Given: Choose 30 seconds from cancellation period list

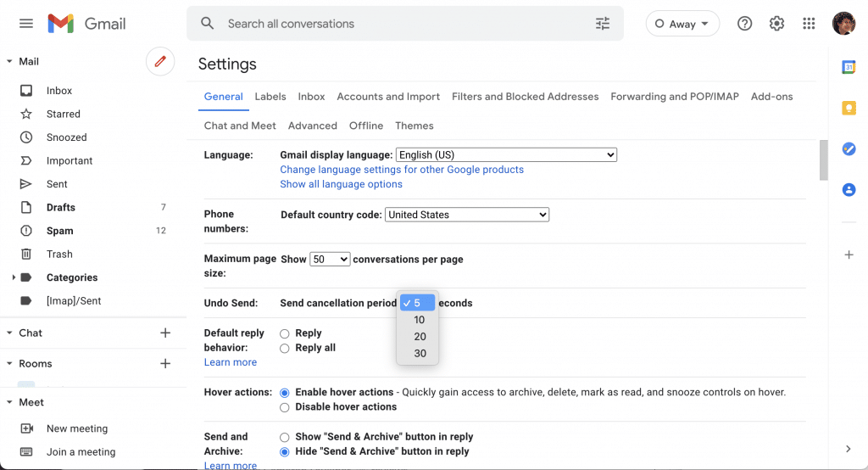Looking at the screenshot, I should (x=420, y=354).
